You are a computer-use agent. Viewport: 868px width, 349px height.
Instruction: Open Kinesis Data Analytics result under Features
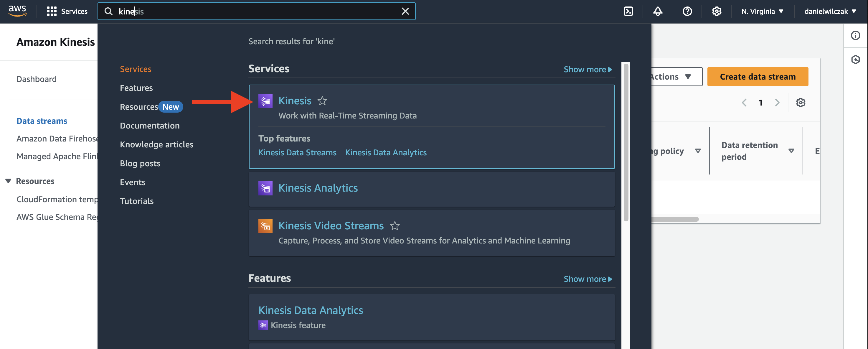click(310, 310)
